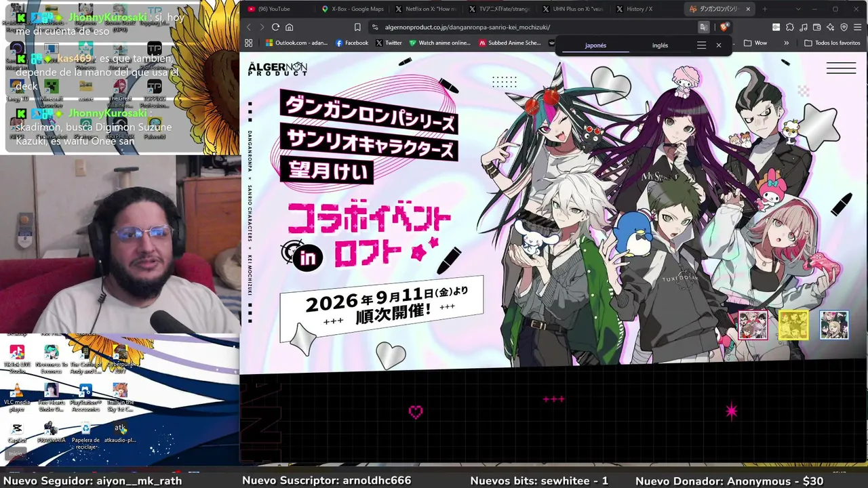Screen dimensions: 868x488
Task: Open VLC media player desktop shortcut
Action: tap(17, 397)
